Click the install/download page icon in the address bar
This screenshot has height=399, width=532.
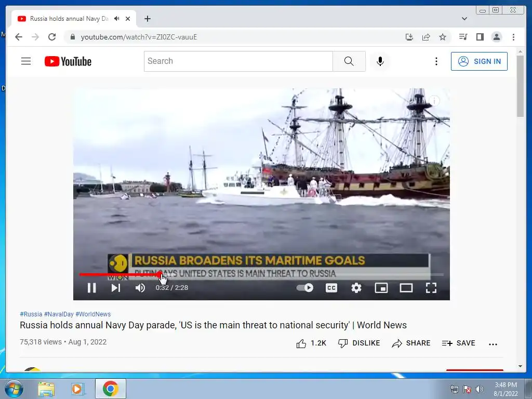pyautogui.click(x=409, y=37)
